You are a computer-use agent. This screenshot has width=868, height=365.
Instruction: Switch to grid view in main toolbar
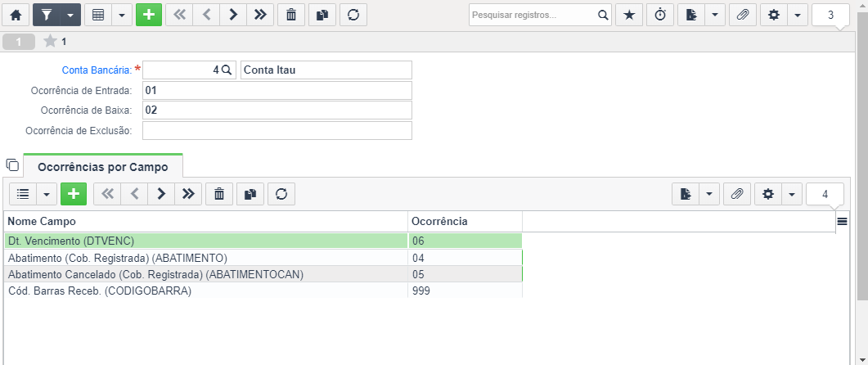click(98, 15)
